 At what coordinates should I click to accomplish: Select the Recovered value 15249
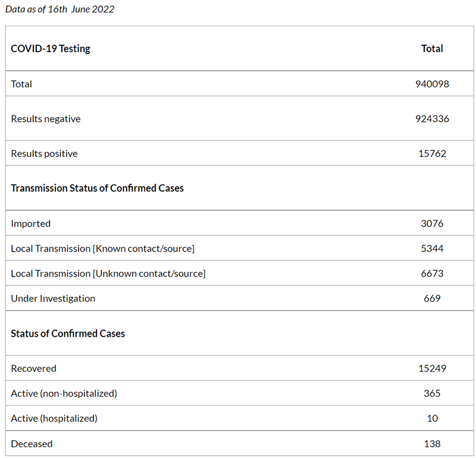pyautogui.click(x=432, y=368)
